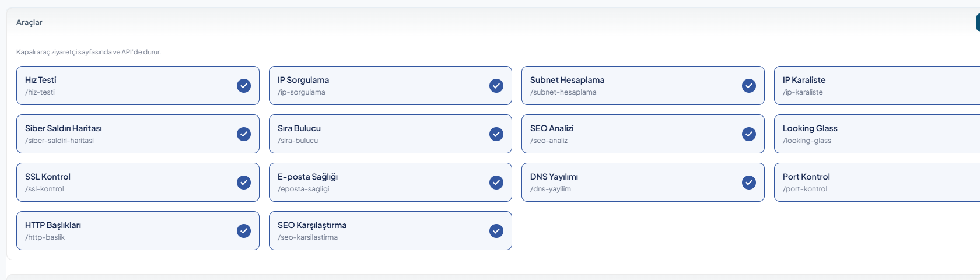Image resolution: width=980 pixels, height=280 pixels.
Task: Click the "Siber Saldırı Haritası" title
Action: 64,128
